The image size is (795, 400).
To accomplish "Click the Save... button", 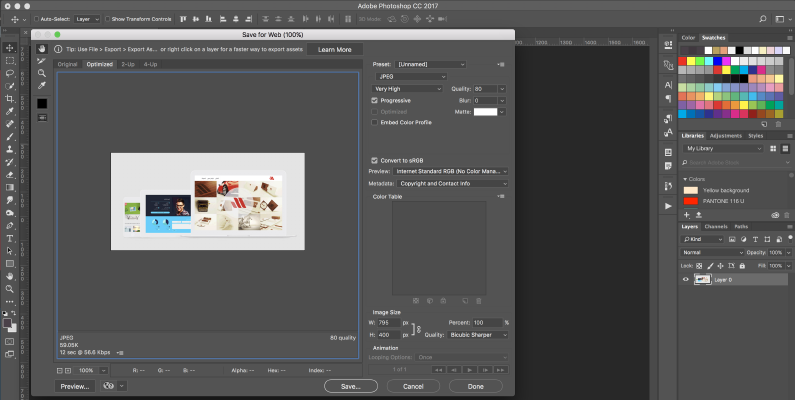I will click(349, 385).
